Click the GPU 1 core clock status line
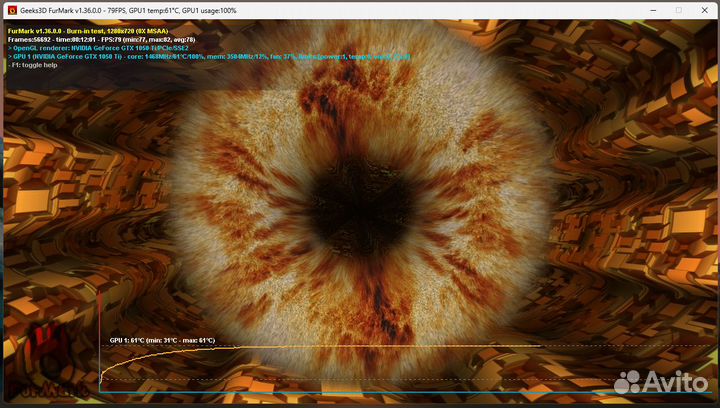720x408 pixels. 200,57
